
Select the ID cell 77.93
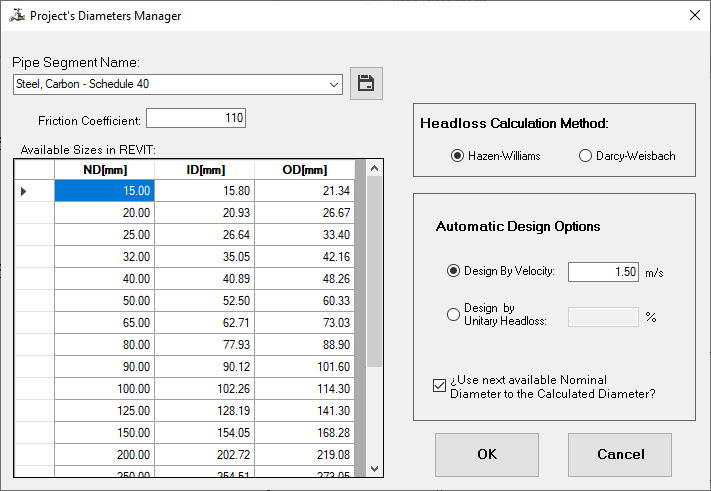[205, 345]
